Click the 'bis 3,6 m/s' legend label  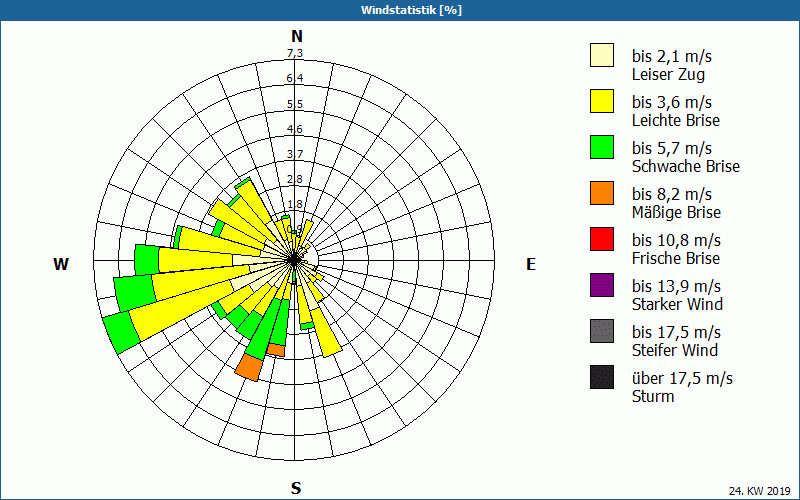(671, 102)
